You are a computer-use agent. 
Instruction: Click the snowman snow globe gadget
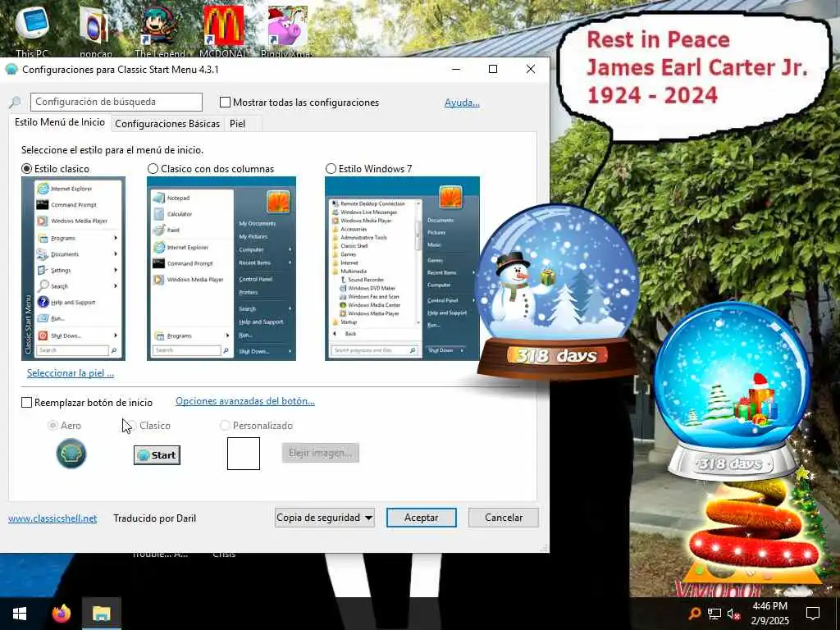pyautogui.click(x=557, y=292)
